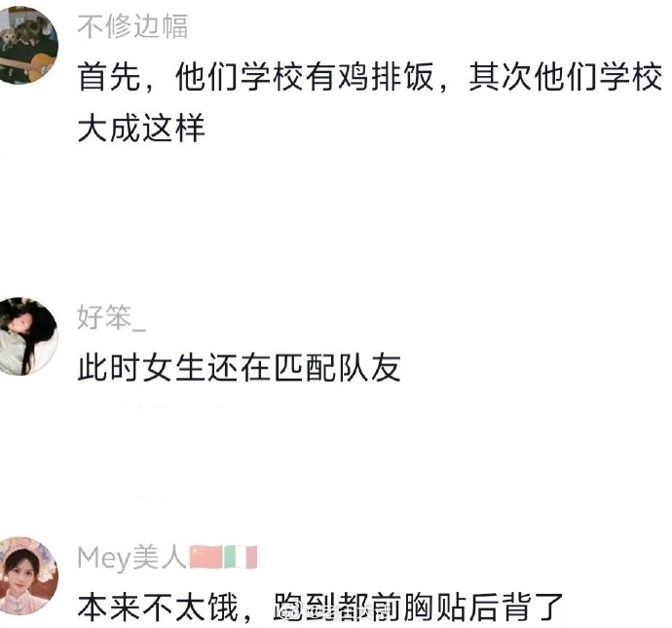View Mey美人's portrait avatar
The width and height of the screenshot is (672, 628).
28,575
